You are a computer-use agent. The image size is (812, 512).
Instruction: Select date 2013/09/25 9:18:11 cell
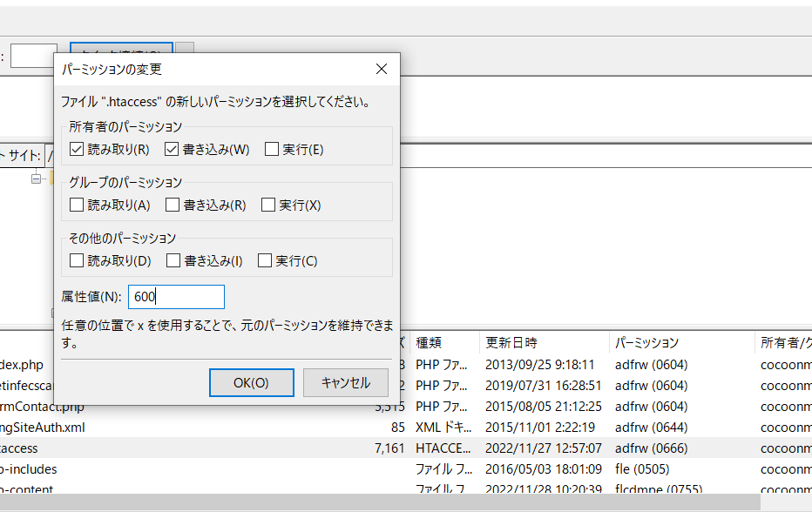click(x=539, y=365)
